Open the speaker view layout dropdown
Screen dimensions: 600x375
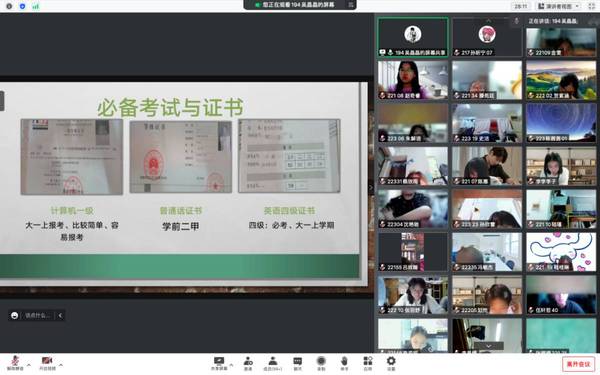pos(559,6)
